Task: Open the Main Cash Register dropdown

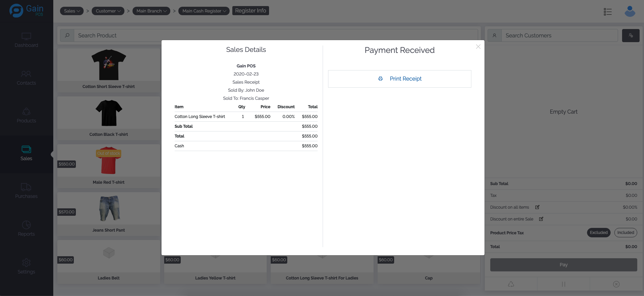Action: click(204, 11)
